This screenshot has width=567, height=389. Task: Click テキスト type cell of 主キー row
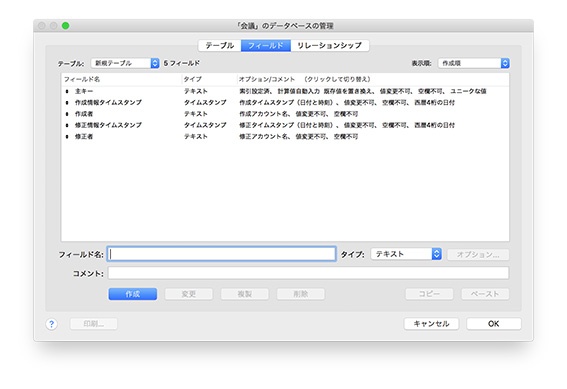(196, 91)
